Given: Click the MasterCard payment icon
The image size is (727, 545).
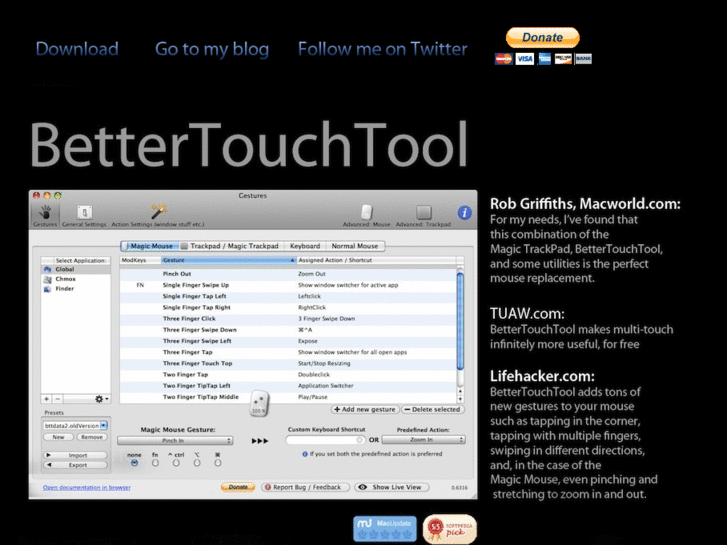Looking at the screenshot, I should point(504,59).
